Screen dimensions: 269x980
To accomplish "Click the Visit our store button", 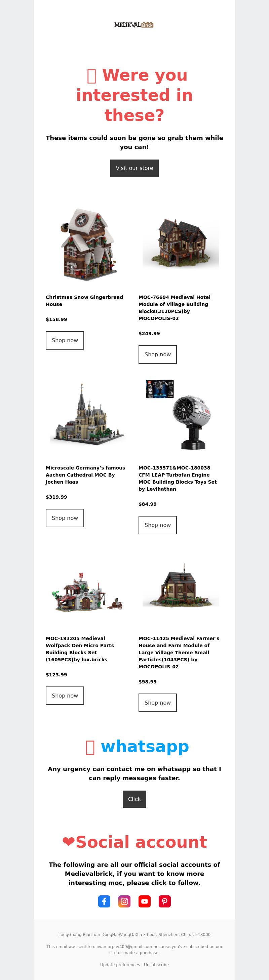I will (134, 168).
